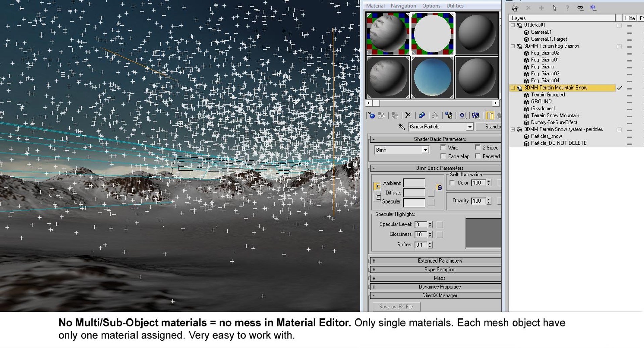
Task: Enable the Face Map checkbox
Action: point(443,156)
